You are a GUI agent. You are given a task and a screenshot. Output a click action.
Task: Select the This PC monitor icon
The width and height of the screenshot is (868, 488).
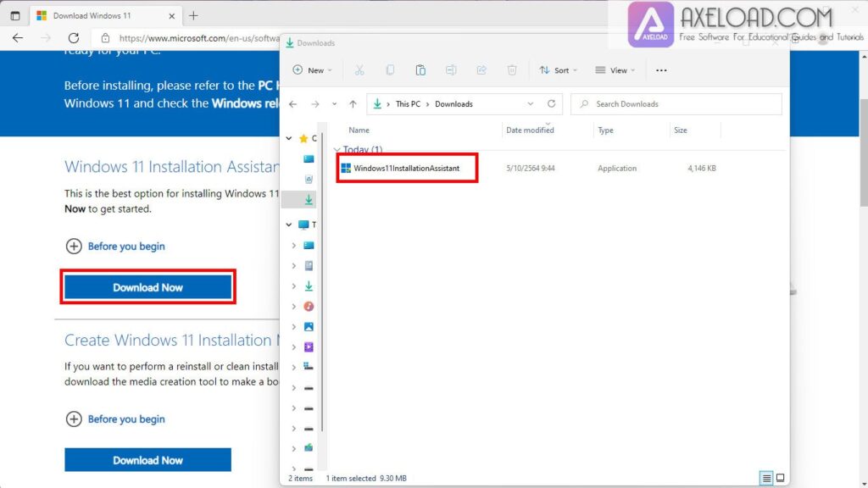tap(303, 225)
